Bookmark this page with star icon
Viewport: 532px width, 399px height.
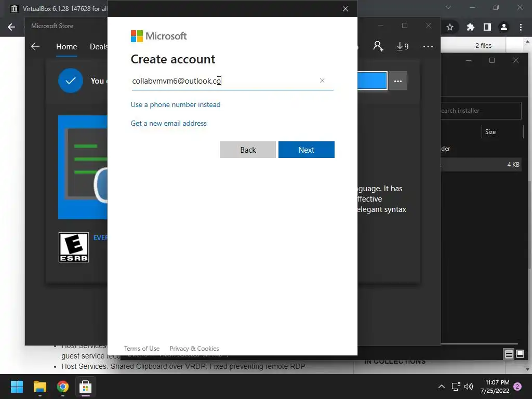click(x=450, y=27)
